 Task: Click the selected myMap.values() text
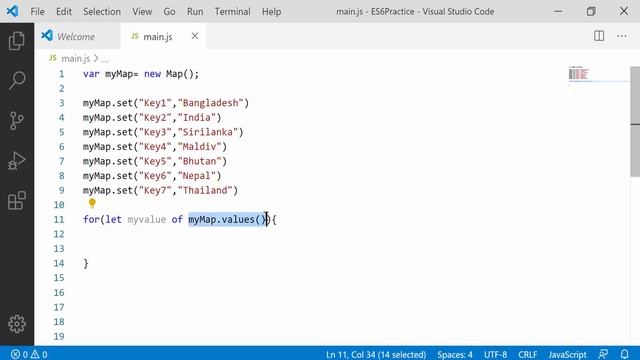227,220
